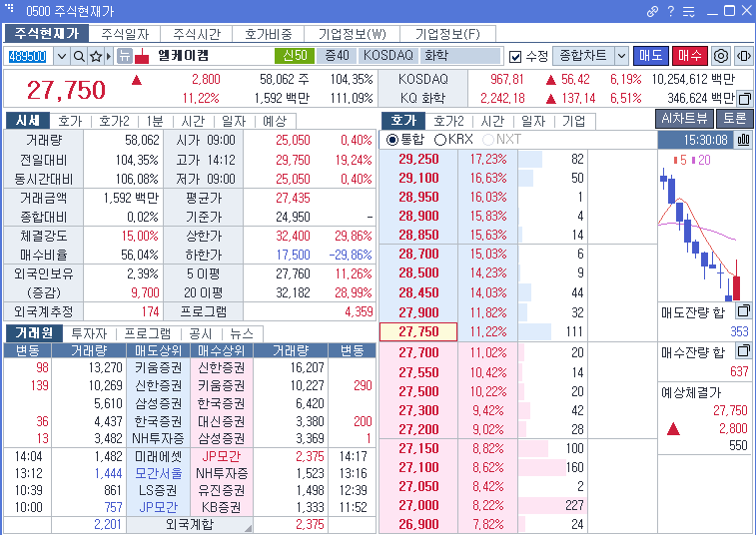Click the bar chart icon beside 15:30:08

pyautogui.click(x=743, y=140)
